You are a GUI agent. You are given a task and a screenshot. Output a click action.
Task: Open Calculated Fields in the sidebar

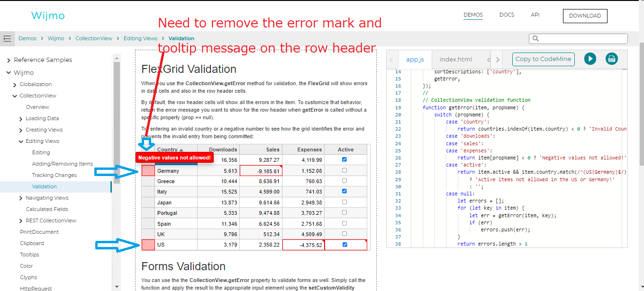47,209
